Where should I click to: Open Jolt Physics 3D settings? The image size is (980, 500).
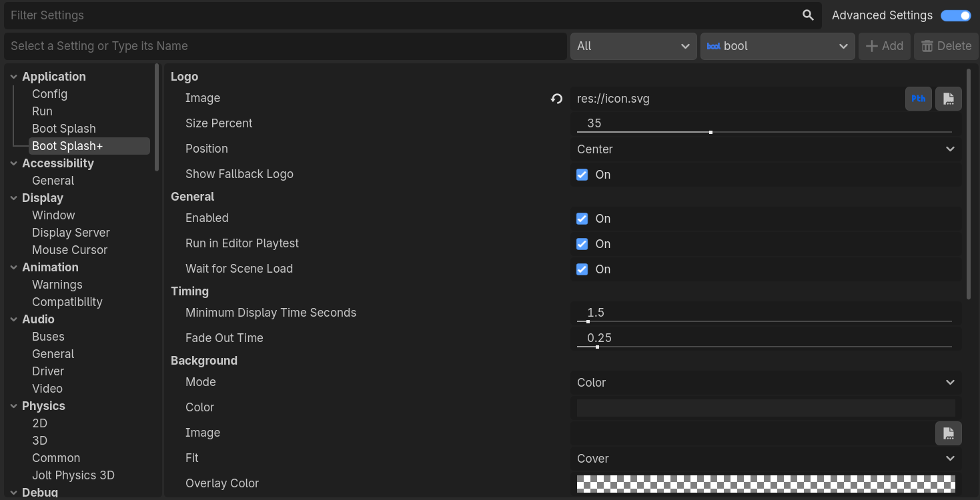click(73, 475)
